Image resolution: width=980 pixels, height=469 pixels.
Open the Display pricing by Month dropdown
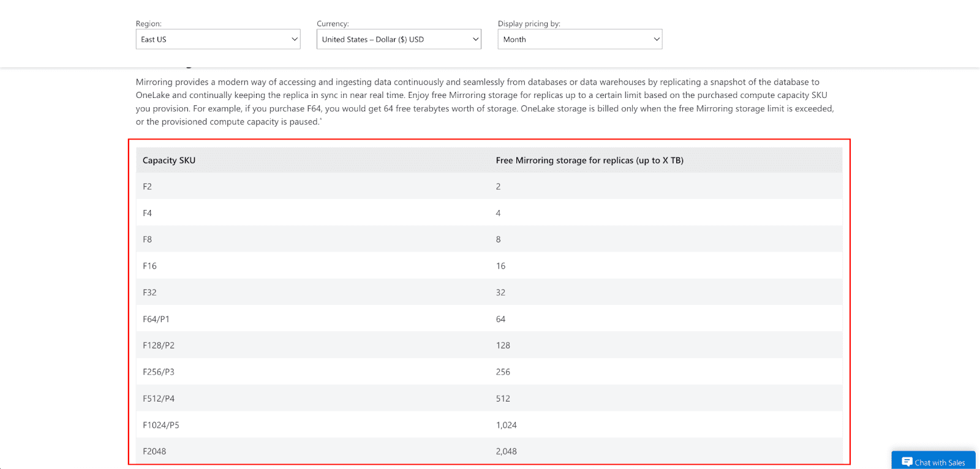tap(580, 39)
